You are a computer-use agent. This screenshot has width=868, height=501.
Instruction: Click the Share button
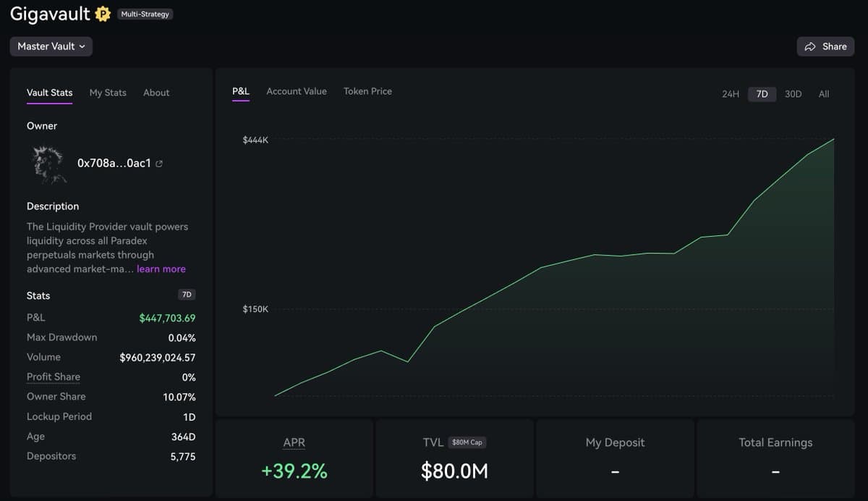[x=825, y=46]
